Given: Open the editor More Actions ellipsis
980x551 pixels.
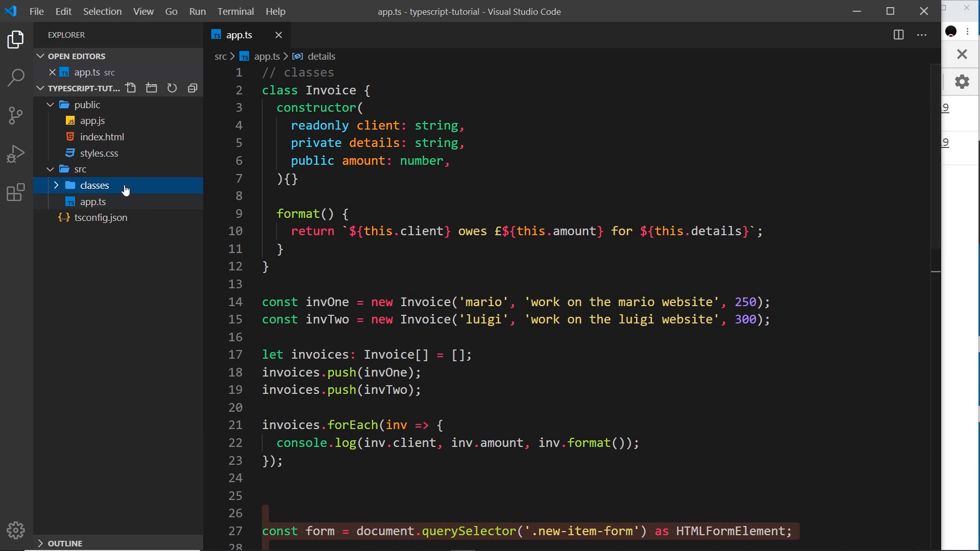Looking at the screenshot, I should (x=922, y=35).
